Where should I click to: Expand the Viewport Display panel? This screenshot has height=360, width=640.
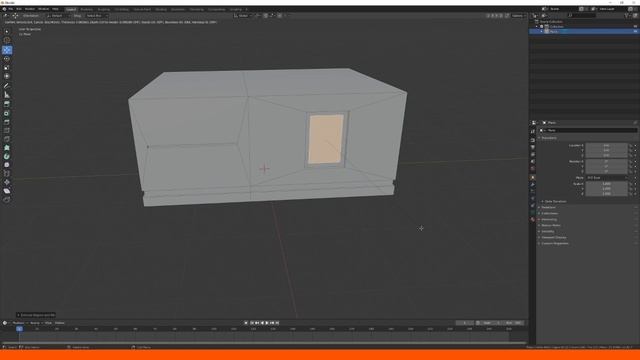(553, 238)
